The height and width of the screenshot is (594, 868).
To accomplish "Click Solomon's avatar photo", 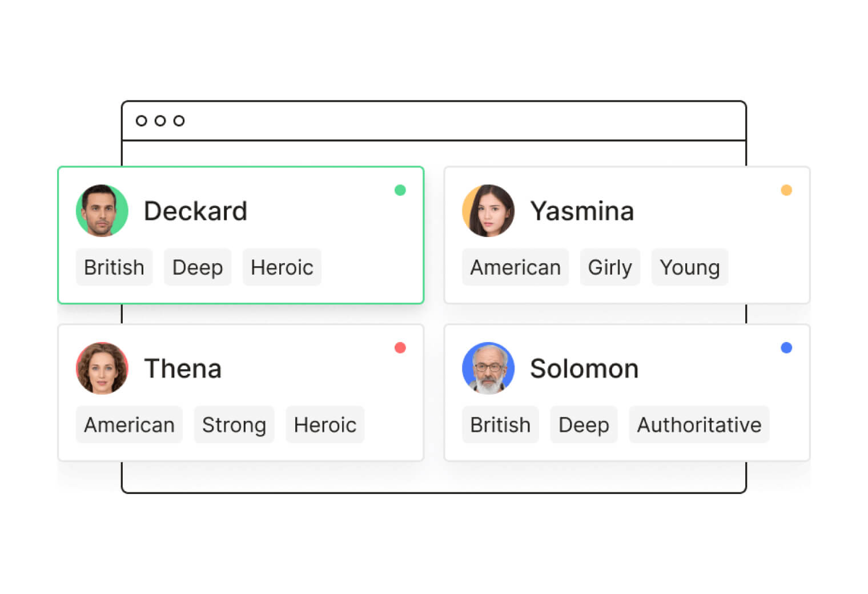I will point(488,368).
